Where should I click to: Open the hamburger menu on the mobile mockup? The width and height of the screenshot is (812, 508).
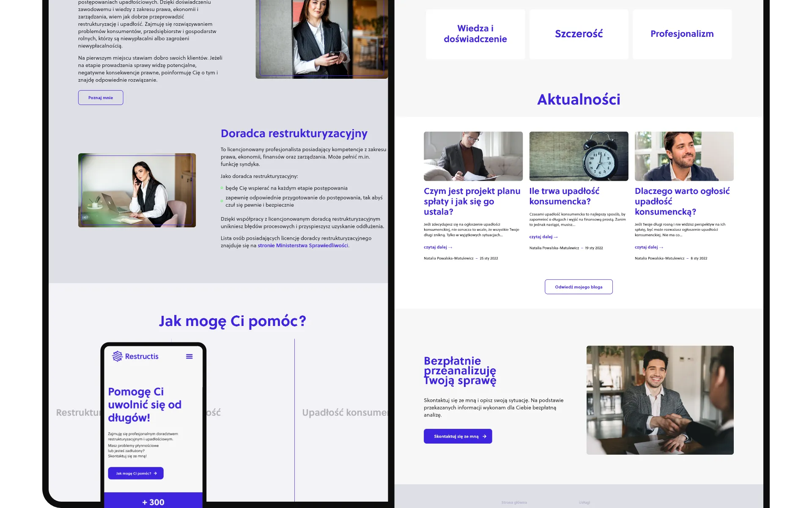189,356
